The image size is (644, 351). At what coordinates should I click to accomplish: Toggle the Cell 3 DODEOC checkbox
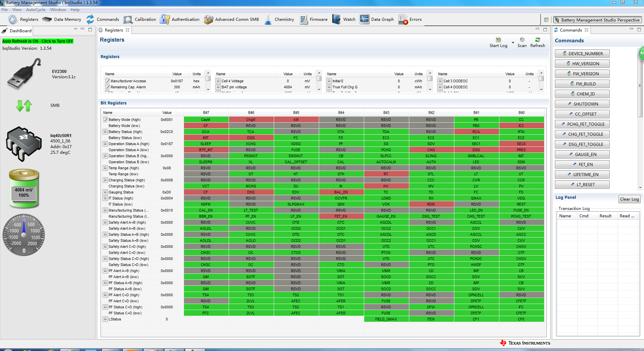pyautogui.click(x=440, y=81)
